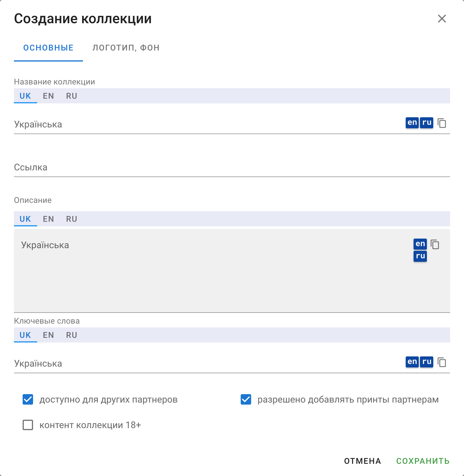The image size is (464, 476).
Task: Click the copy icon in collection name field
Action: pyautogui.click(x=442, y=123)
